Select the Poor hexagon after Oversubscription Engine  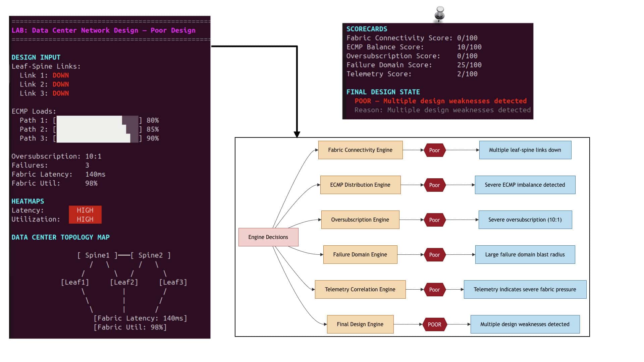click(434, 220)
